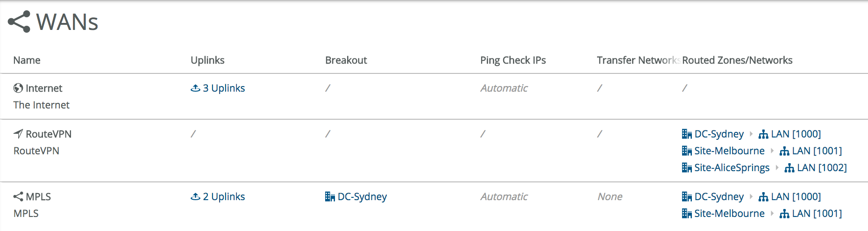Sort by the Name column header

(x=27, y=60)
